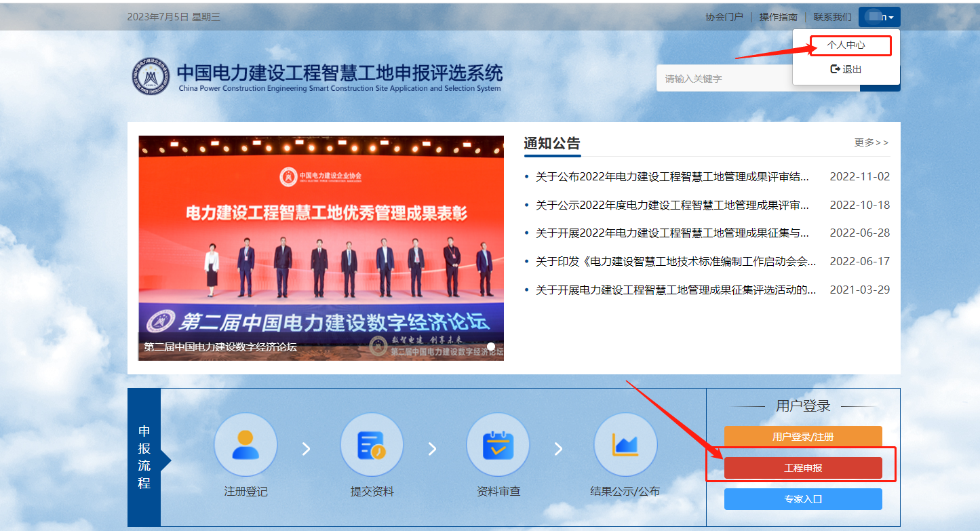The height and width of the screenshot is (531, 980).
Task: Open the user account dropdown at top right
Action: tap(879, 17)
